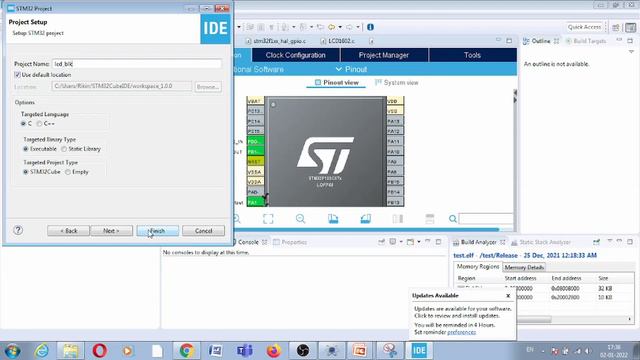The width and height of the screenshot is (640, 360).
Task: Click the pin search text box
Action: [486, 219]
